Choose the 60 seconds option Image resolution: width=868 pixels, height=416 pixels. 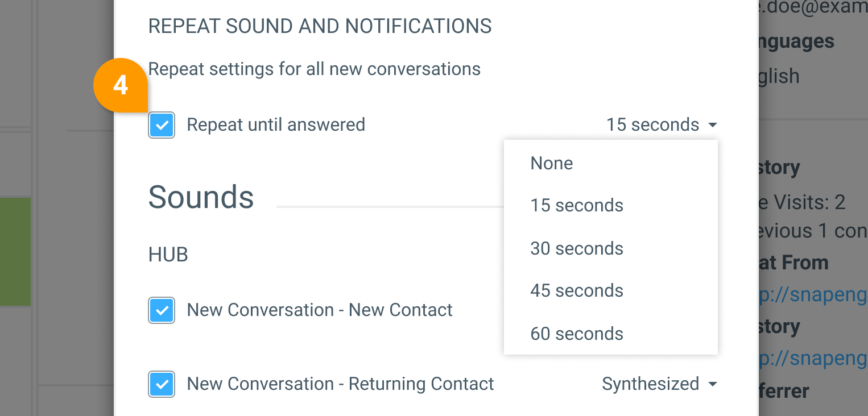pos(577,334)
